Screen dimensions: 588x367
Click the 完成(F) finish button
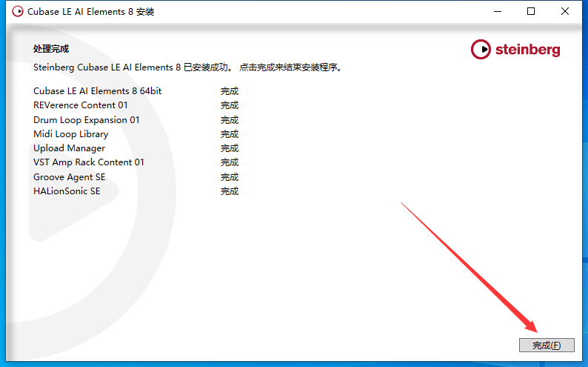coord(547,345)
